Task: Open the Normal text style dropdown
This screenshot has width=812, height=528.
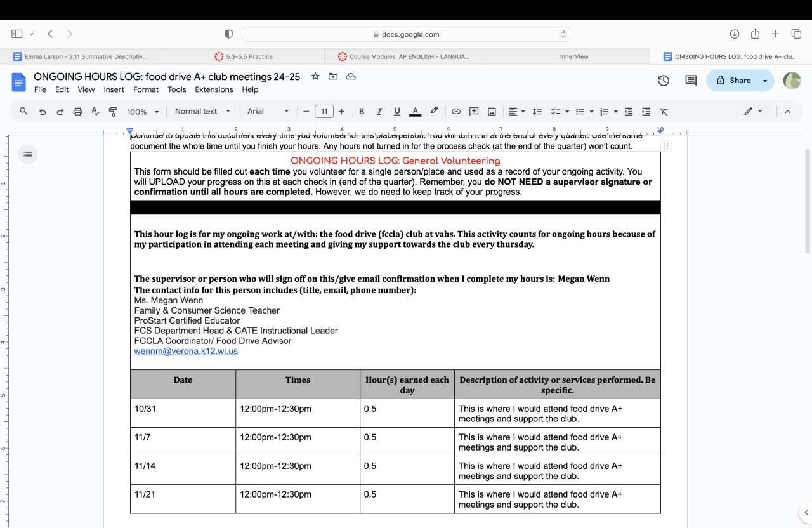Action: click(202, 112)
